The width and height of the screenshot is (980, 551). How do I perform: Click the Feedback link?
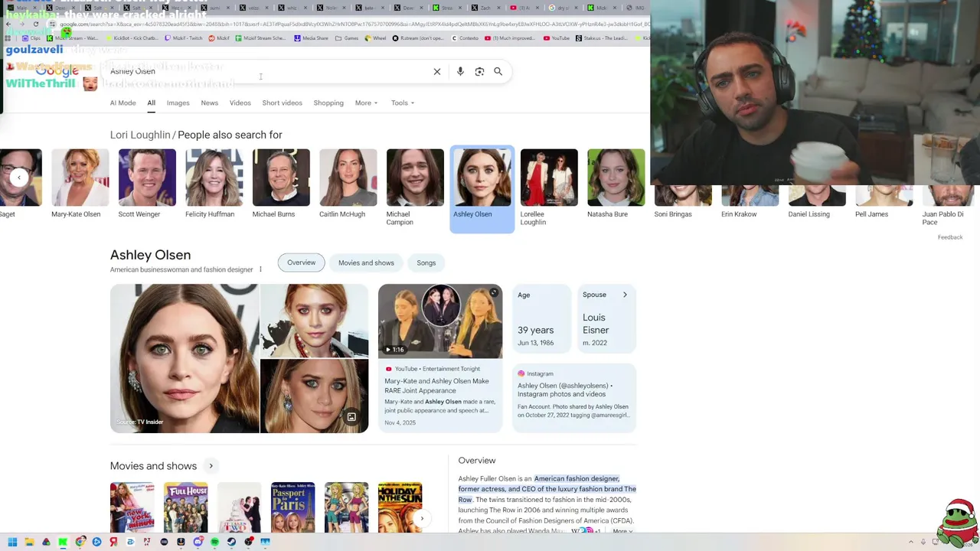tap(950, 237)
